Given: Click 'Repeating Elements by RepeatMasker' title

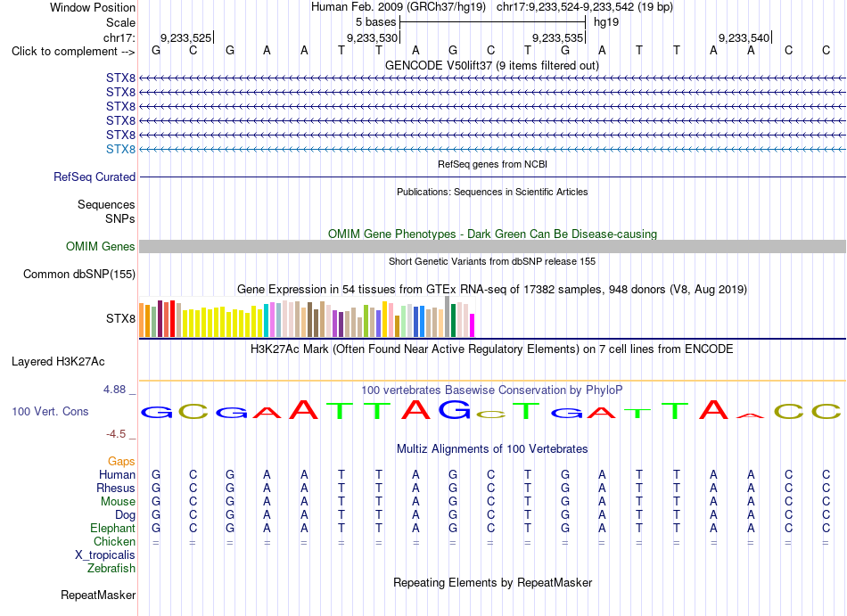Looking at the screenshot, I should (492, 582).
